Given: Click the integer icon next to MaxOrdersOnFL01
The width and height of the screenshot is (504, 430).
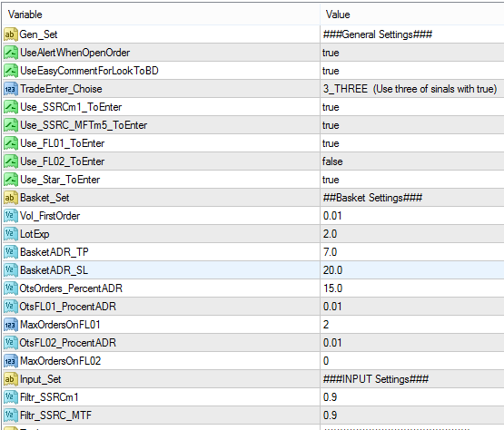Looking at the screenshot, I should click(x=10, y=325).
